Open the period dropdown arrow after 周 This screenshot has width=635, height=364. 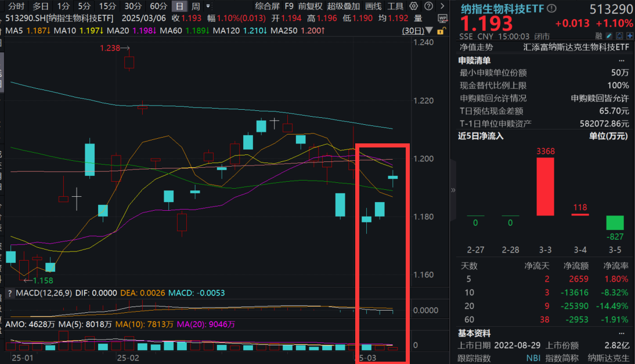tap(208, 6)
